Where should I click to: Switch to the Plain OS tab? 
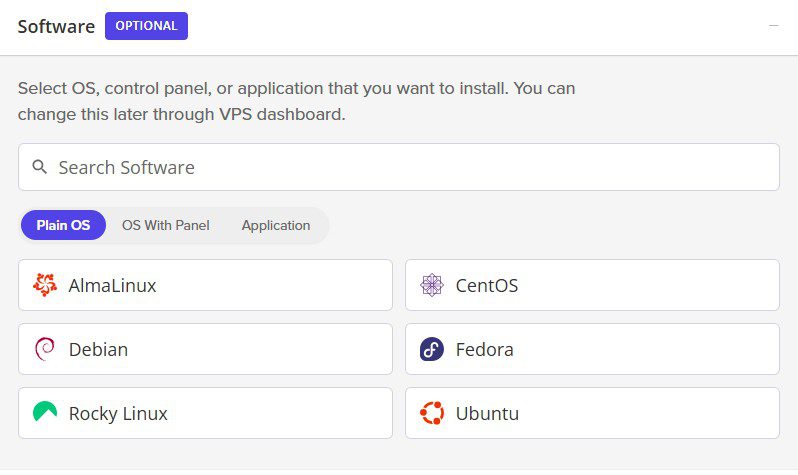(63, 225)
